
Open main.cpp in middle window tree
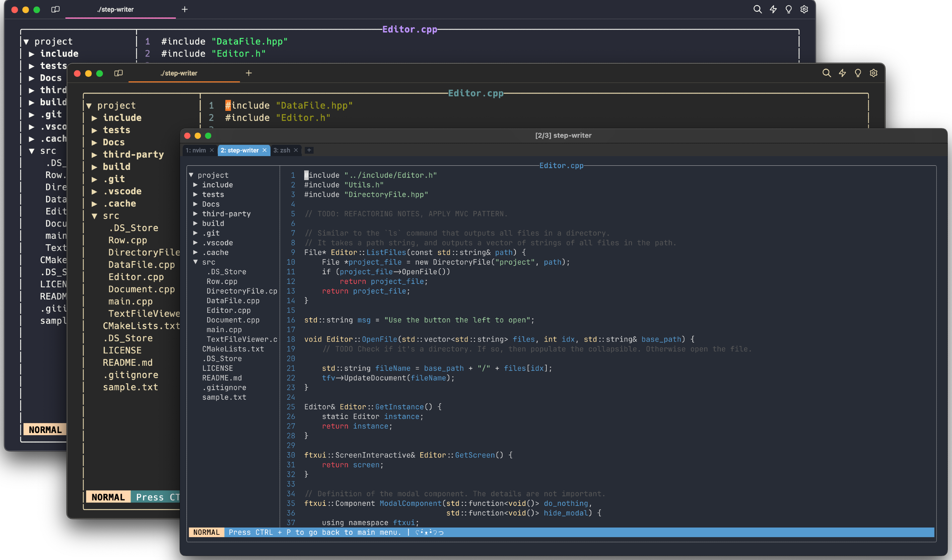130,301
